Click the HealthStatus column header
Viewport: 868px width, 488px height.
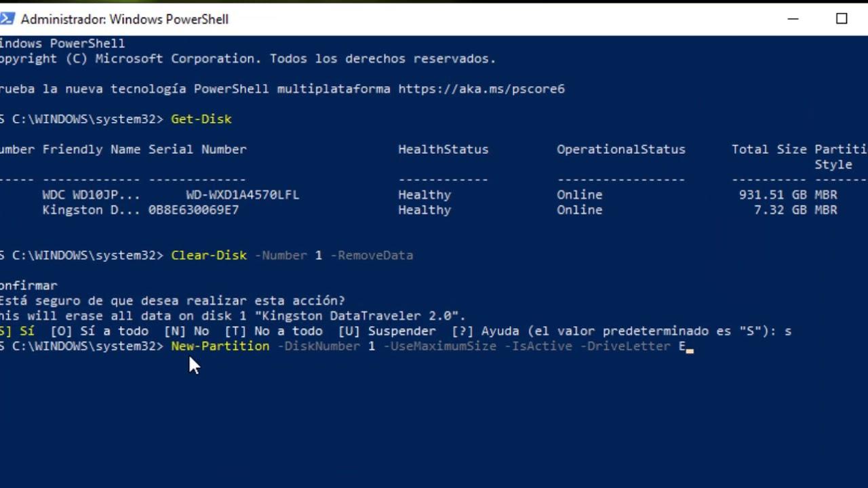click(443, 149)
